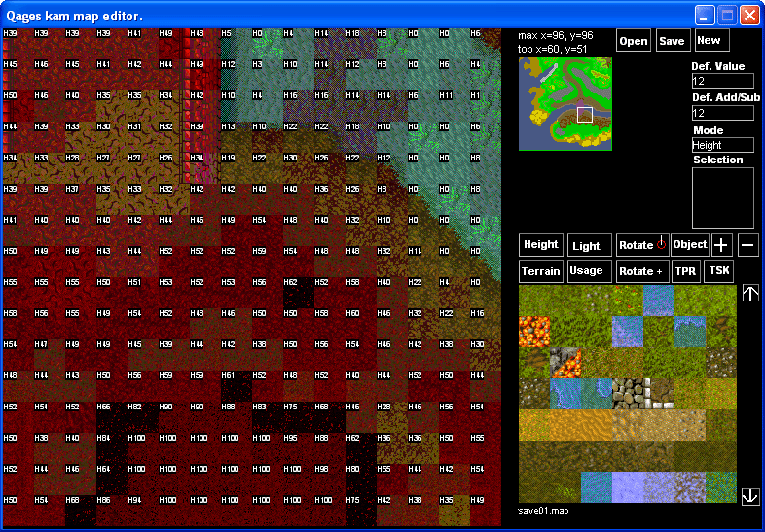
Task: Activate the Usage mode button
Action: [590, 271]
